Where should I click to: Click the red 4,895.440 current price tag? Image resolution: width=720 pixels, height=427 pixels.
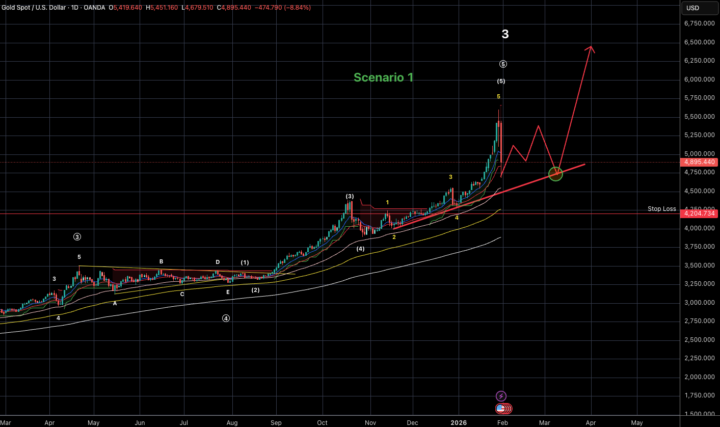click(699, 162)
